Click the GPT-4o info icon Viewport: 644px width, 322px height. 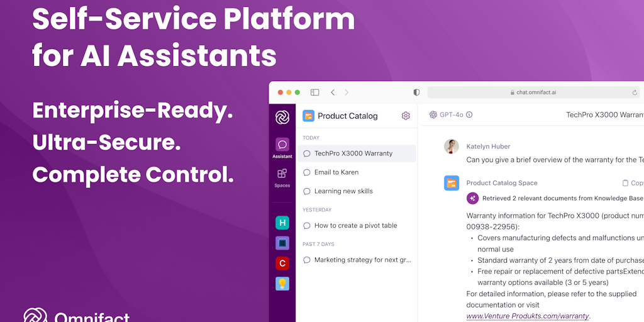pyautogui.click(x=469, y=114)
